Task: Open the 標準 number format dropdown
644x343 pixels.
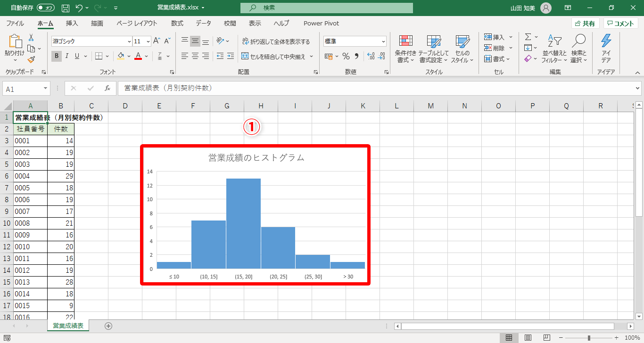Action: click(x=383, y=41)
